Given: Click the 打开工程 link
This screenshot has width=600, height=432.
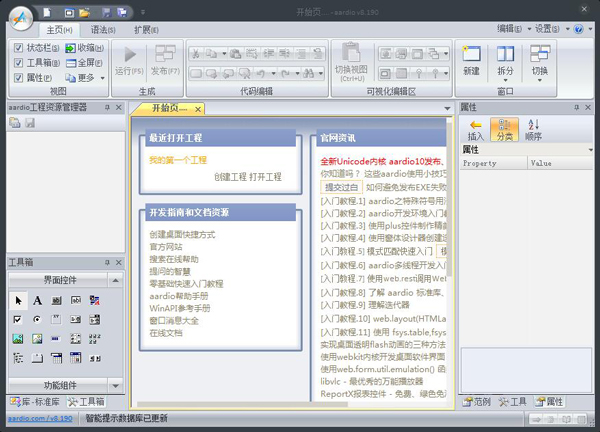Looking at the screenshot, I should click(x=265, y=177).
